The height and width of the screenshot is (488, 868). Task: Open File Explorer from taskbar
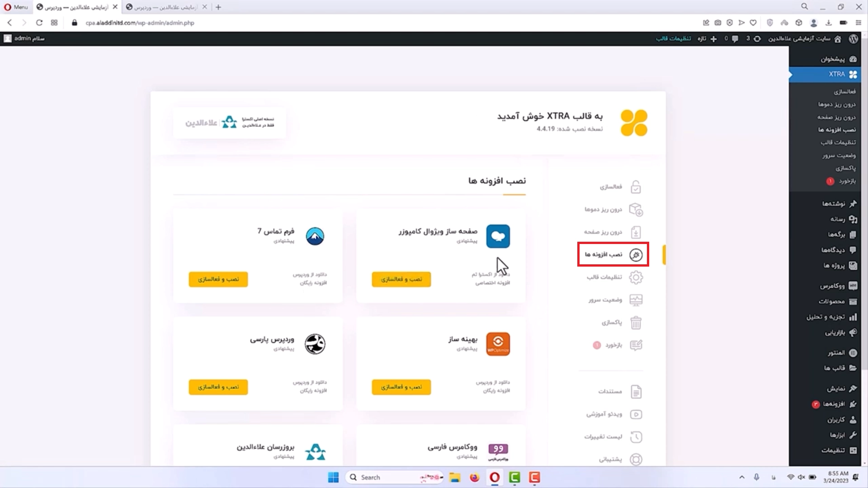[x=455, y=478]
